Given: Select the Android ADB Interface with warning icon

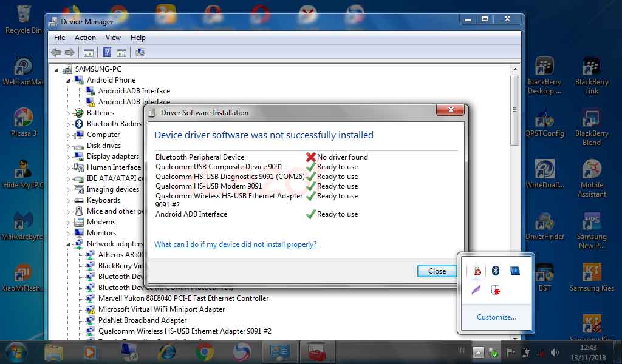Looking at the screenshot, I should (x=134, y=102).
